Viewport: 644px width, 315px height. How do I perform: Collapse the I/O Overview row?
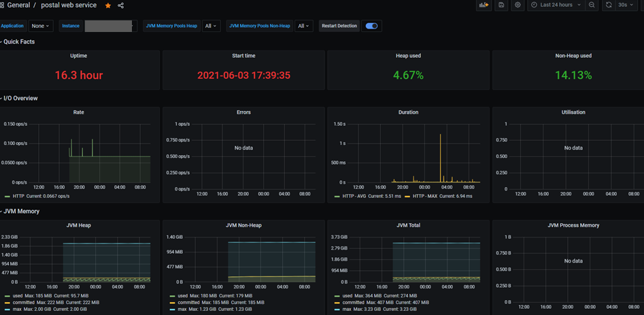[19, 98]
